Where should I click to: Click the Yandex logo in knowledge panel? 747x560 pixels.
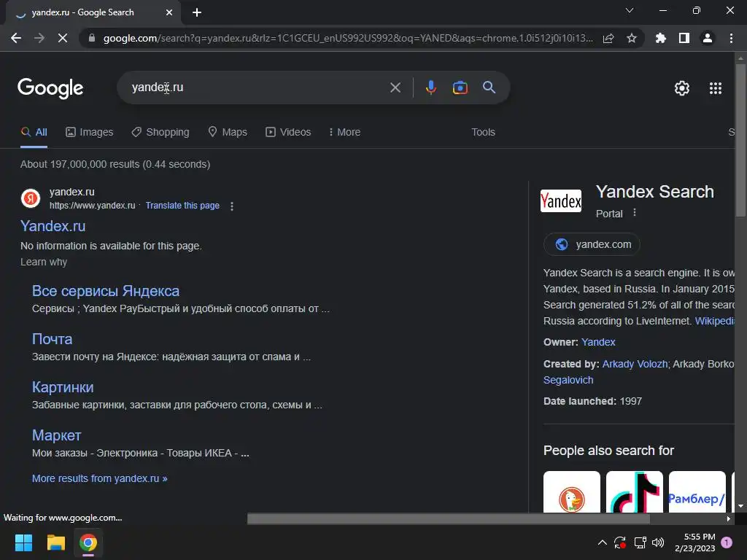click(x=561, y=201)
